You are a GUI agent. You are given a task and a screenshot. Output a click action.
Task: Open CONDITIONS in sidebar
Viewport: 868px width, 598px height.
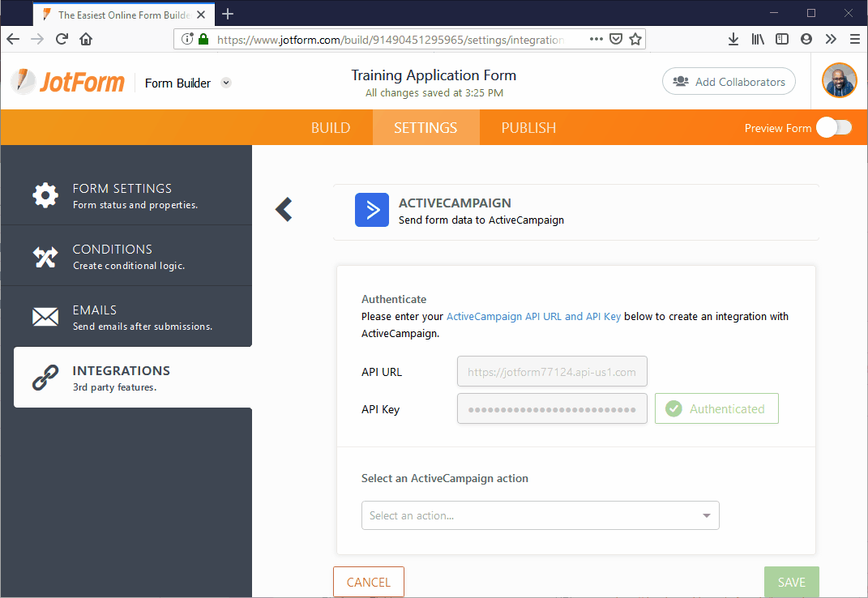coord(126,256)
